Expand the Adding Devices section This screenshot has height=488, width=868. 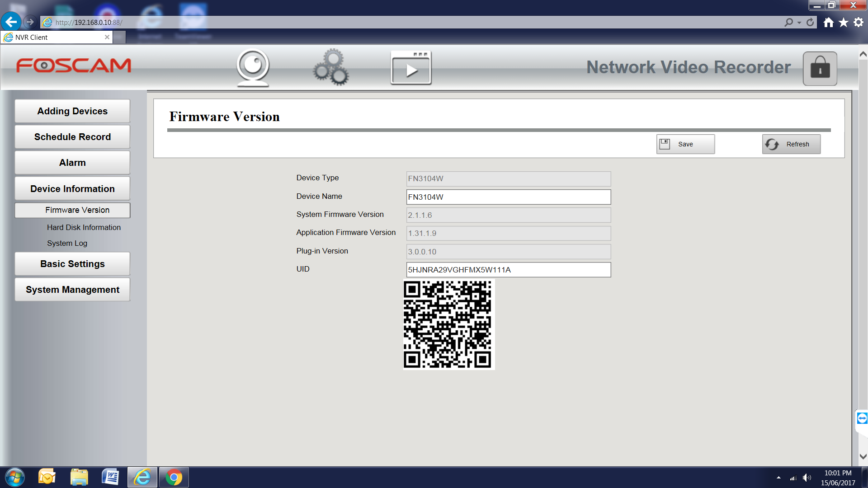(x=72, y=111)
